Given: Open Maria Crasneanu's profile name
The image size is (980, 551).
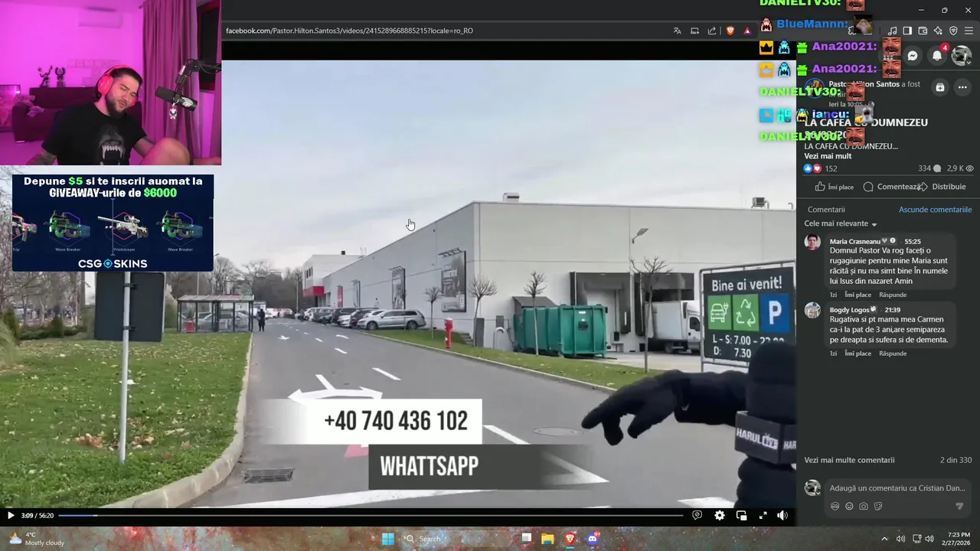Looking at the screenshot, I should (x=854, y=241).
